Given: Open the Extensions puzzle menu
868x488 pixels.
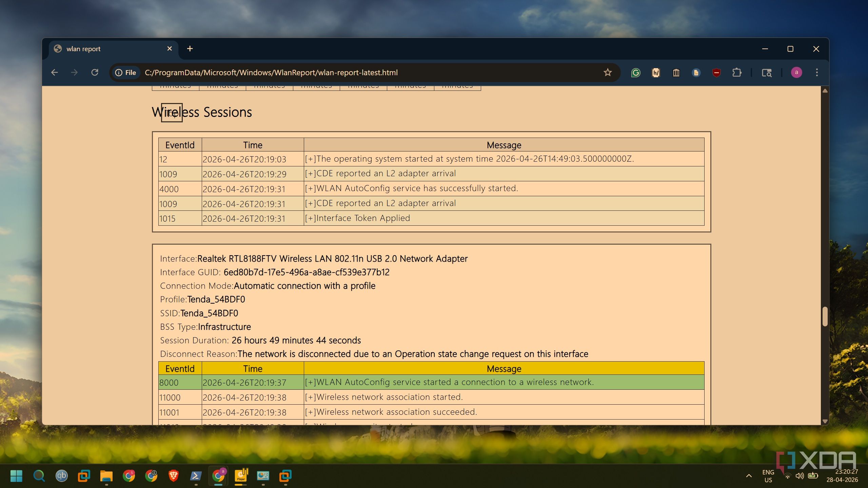Looking at the screenshot, I should tap(736, 73).
